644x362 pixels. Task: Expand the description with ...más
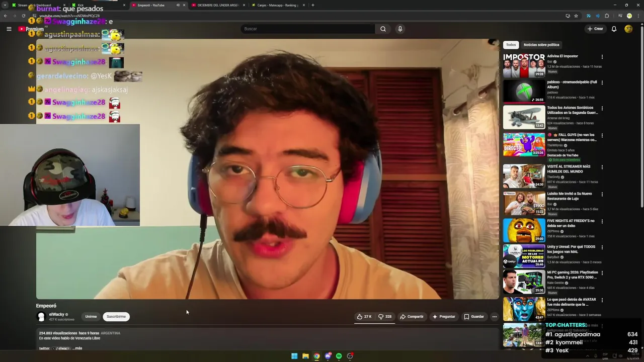(x=77, y=348)
